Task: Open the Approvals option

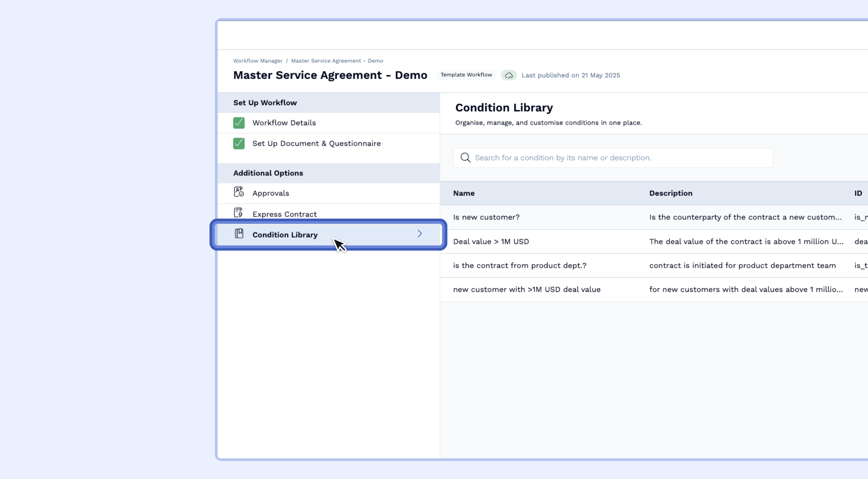Action: [271, 193]
